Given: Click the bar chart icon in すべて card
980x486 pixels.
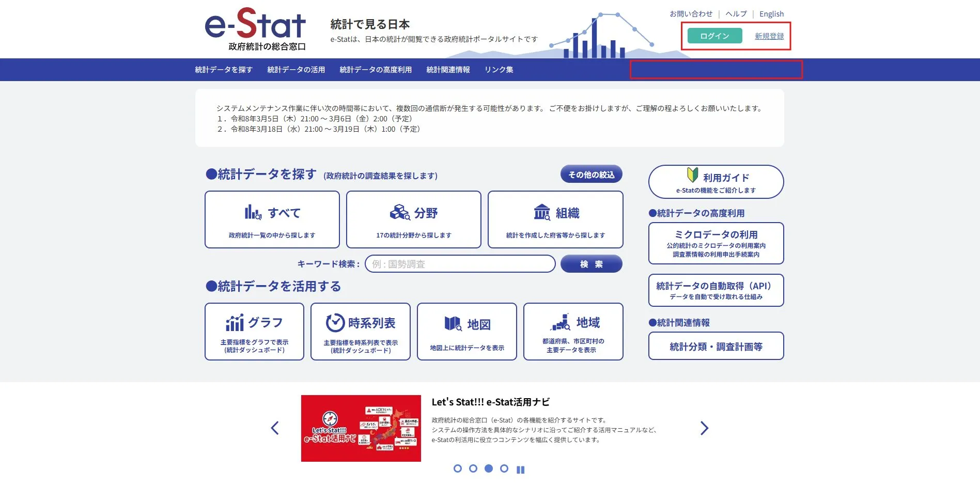Looking at the screenshot, I should tap(253, 212).
